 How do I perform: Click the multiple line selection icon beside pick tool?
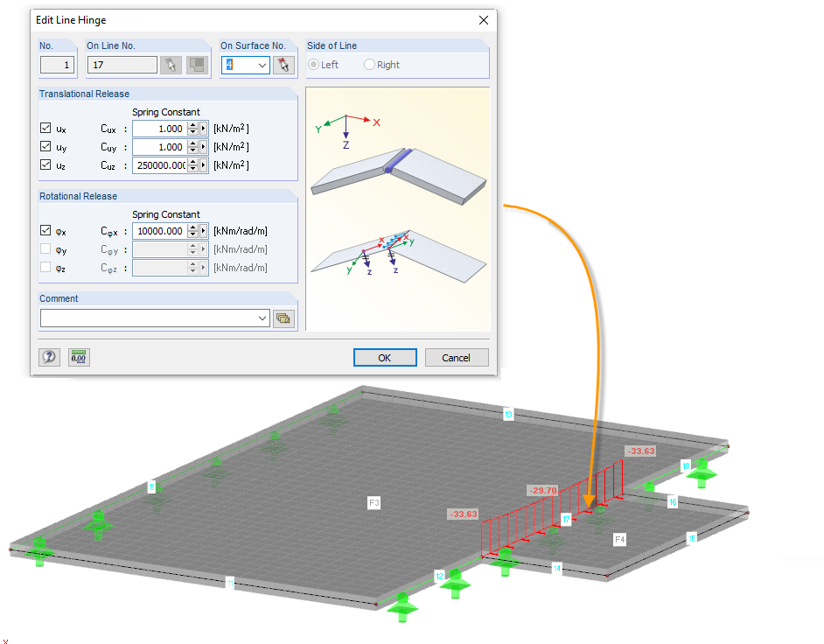coord(194,64)
